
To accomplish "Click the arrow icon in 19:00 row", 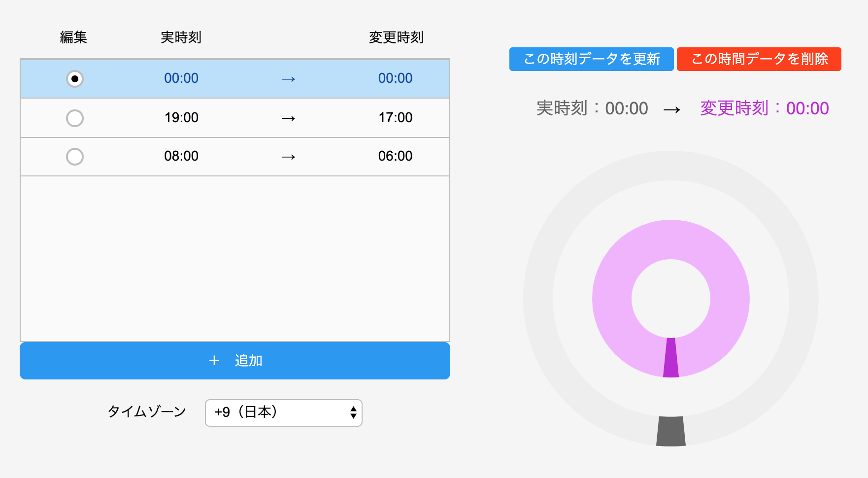I will pos(288,118).
